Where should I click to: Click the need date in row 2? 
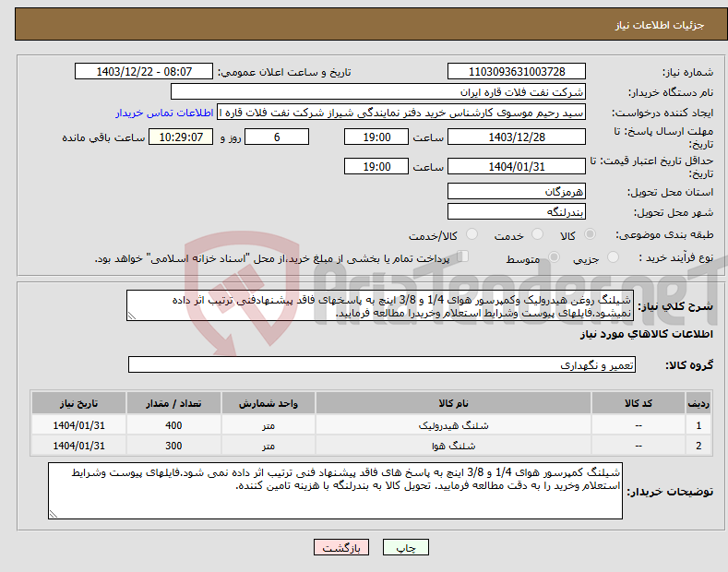pyautogui.click(x=78, y=446)
